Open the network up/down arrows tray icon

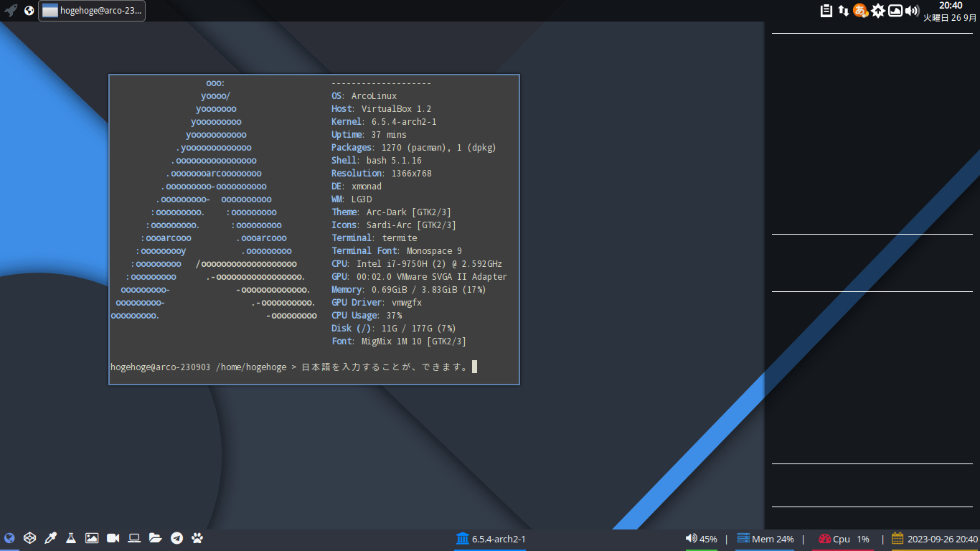[844, 11]
